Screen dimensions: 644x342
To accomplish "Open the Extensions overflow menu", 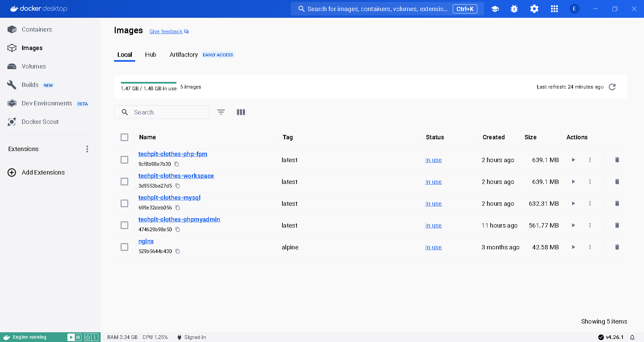I will click(87, 149).
